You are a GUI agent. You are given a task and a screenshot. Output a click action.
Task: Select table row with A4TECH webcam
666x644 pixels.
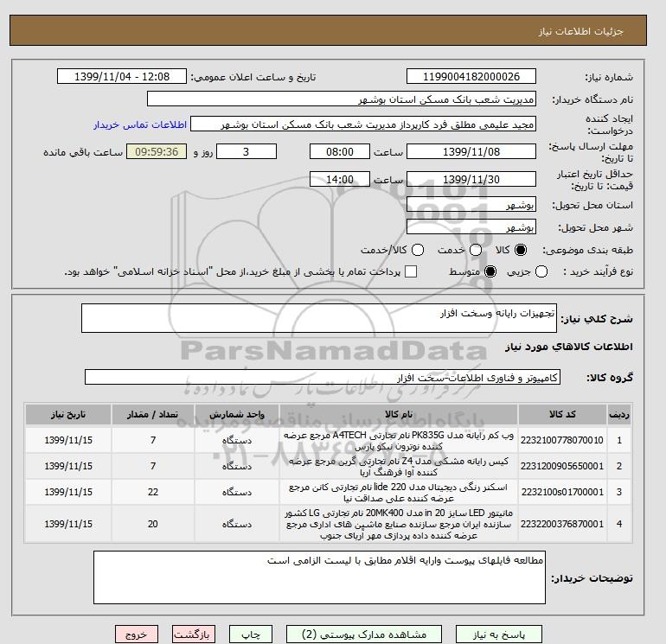click(328, 440)
